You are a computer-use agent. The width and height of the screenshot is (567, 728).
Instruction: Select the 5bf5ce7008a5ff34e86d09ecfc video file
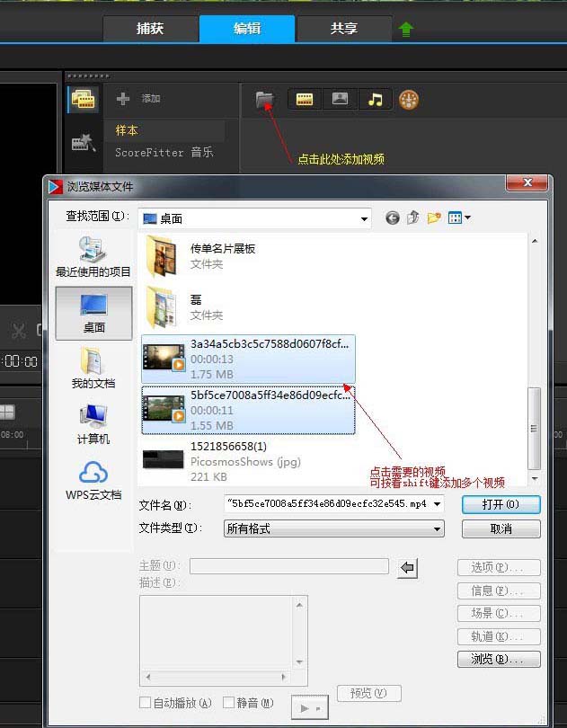(248, 410)
